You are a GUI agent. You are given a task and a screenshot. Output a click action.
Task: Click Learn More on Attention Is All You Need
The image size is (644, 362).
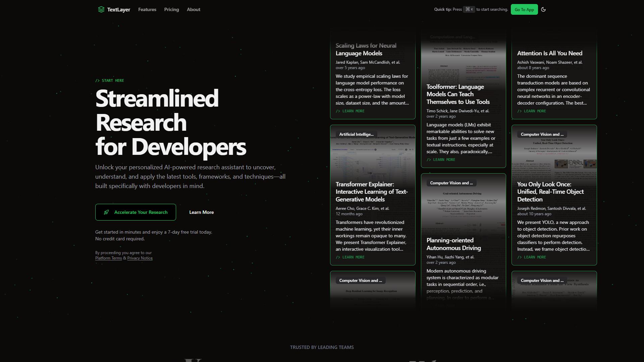coord(531,111)
